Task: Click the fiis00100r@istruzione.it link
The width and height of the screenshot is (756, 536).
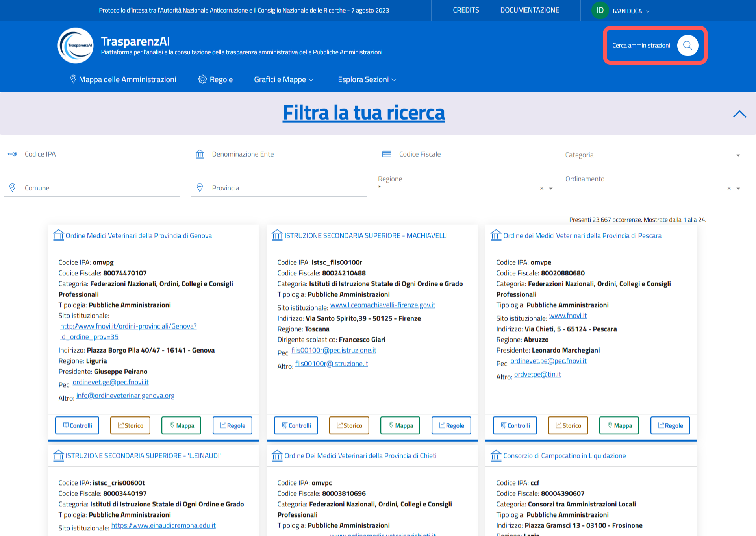Action: pyautogui.click(x=332, y=364)
